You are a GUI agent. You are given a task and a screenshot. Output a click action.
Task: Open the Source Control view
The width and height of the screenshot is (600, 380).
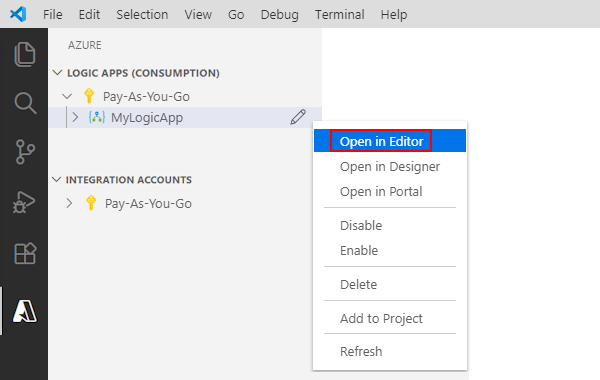pos(25,152)
